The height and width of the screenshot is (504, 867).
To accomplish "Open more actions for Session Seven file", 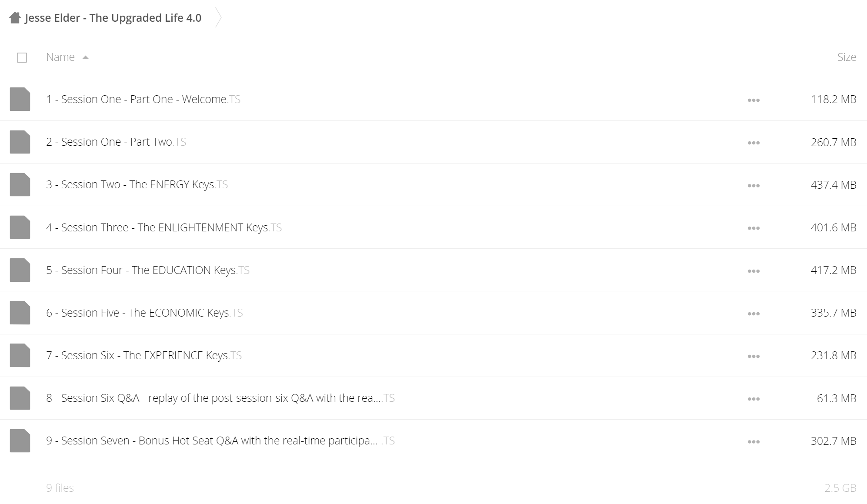I will coord(754,441).
